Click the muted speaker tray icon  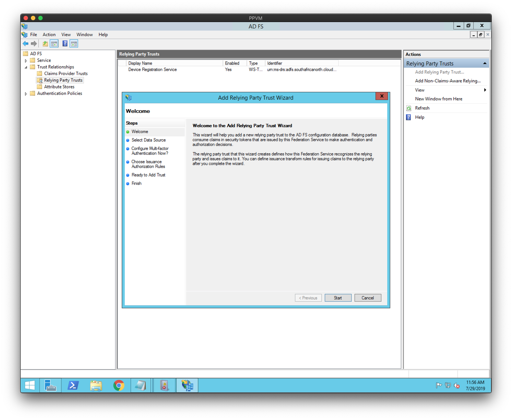(456, 385)
